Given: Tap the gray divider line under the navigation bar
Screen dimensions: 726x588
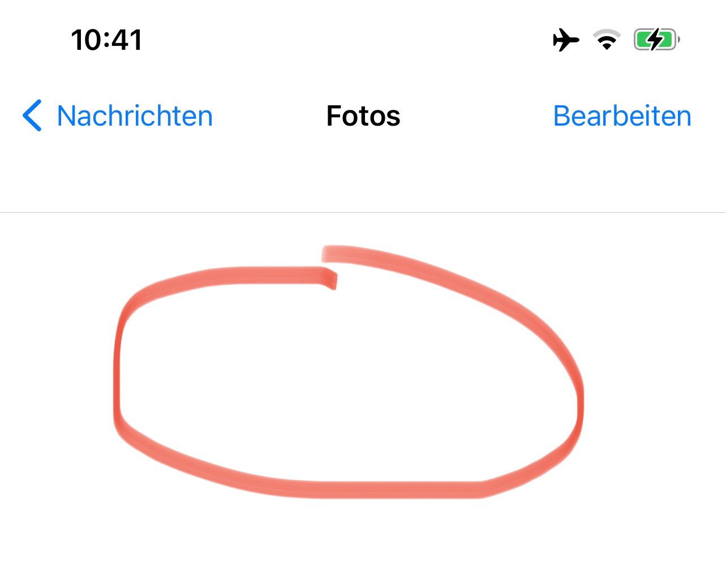Looking at the screenshot, I should 363,213.
